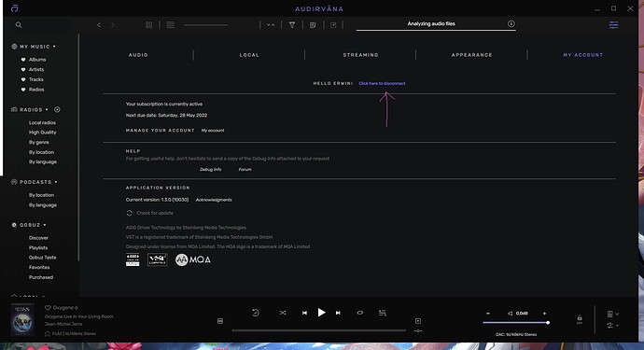Adjust the thumbnail size slider in toolbar
Viewport: 644px width, 350px height.
(205, 25)
